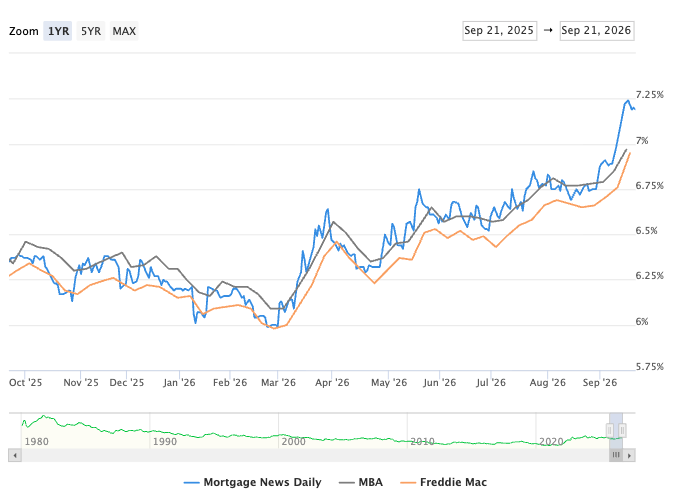Click the Feb '26 axis label
The width and height of the screenshot is (679, 504).
230,383
